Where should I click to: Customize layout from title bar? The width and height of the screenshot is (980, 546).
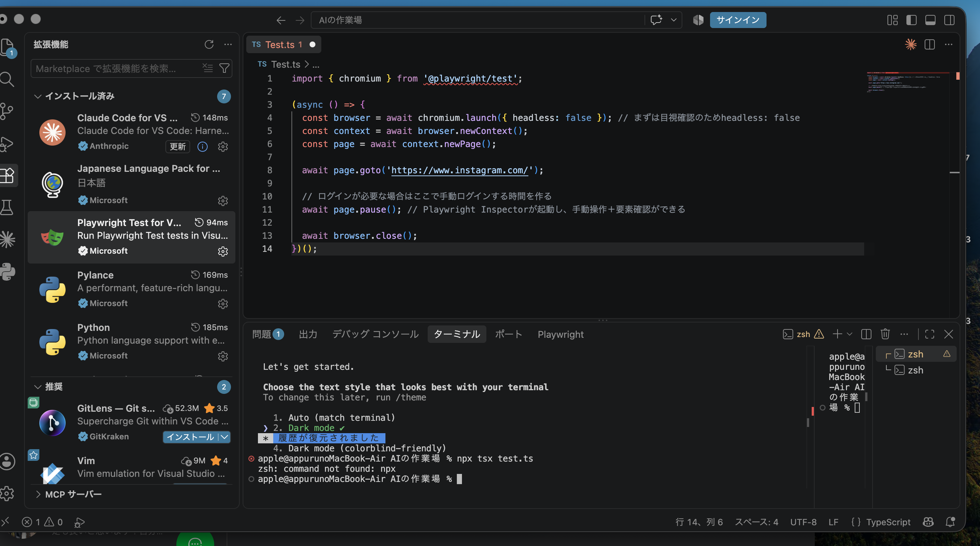click(893, 20)
